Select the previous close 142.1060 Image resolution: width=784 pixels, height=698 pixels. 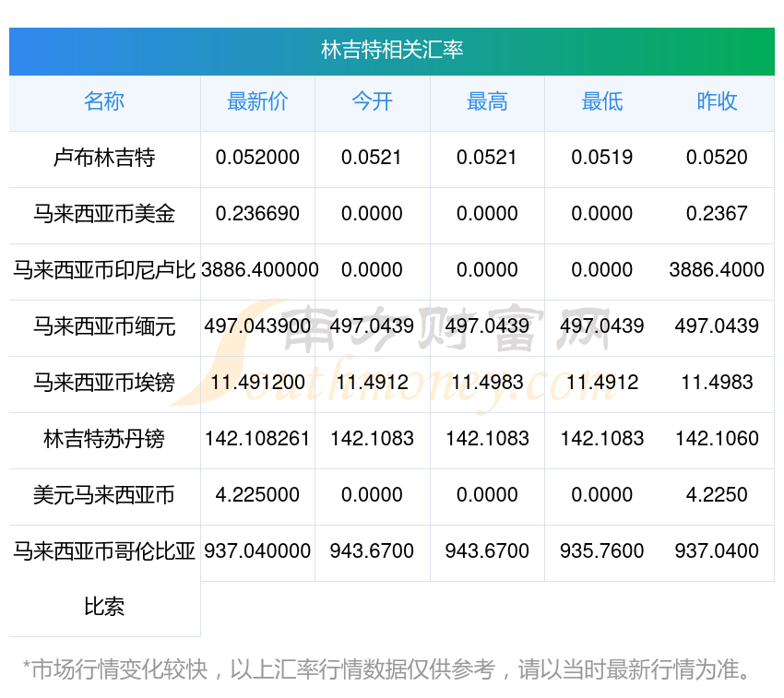717,439
